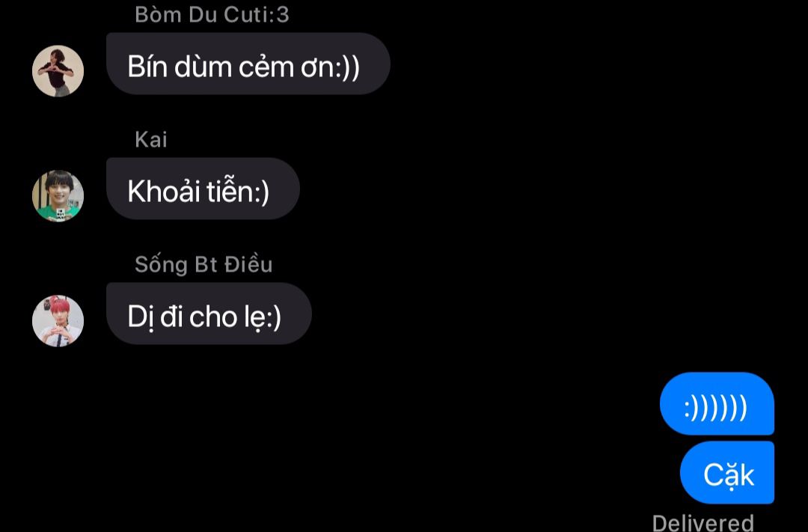This screenshot has width=808, height=532.
Task: Select the 'Bín dùm cẻm ơn:))' message bubble
Action: point(248,64)
